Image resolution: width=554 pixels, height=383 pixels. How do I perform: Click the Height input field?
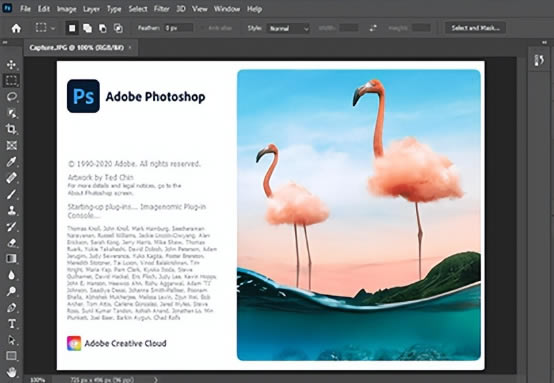tap(421, 28)
